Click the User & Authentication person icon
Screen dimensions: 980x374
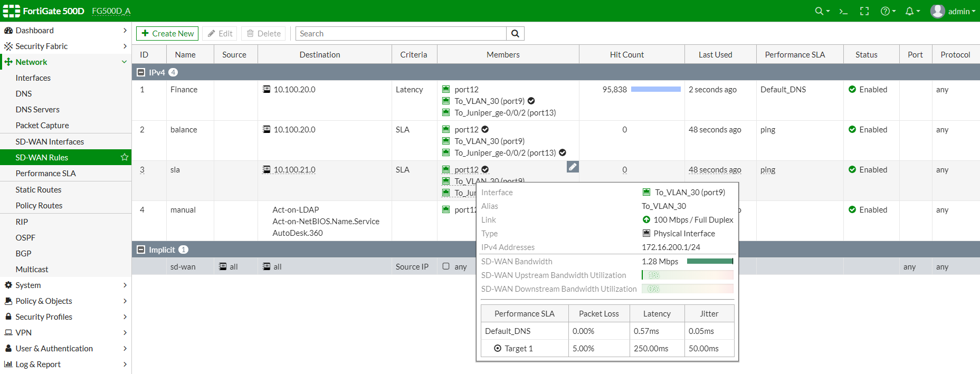click(x=8, y=348)
